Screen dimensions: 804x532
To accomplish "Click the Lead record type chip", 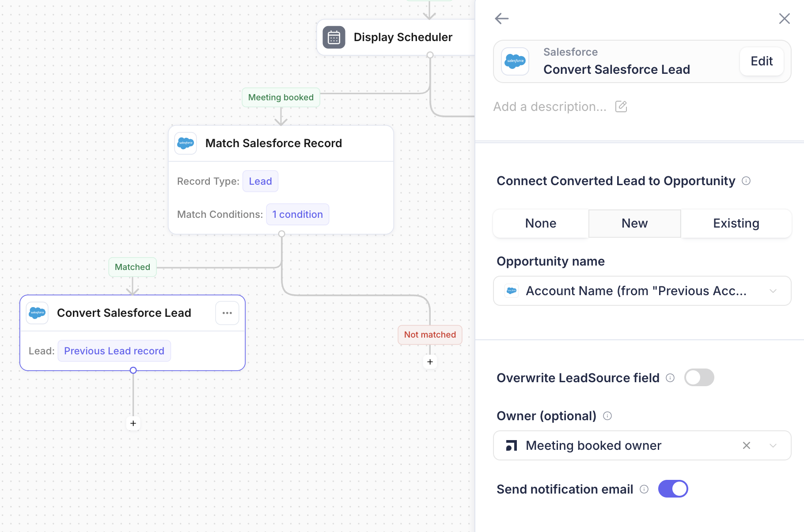I will 260,181.
